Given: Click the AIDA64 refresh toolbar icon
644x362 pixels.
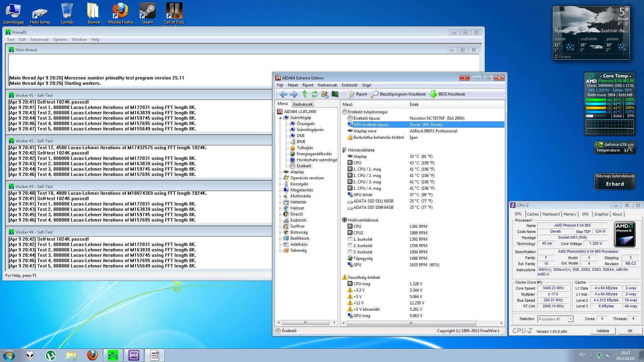Looking at the screenshot, I should click(x=314, y=94).
